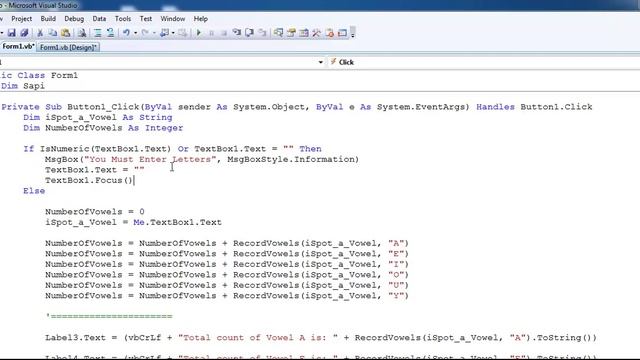Click the 'TextBox1.Focus()' line

(x=89, y=180)
